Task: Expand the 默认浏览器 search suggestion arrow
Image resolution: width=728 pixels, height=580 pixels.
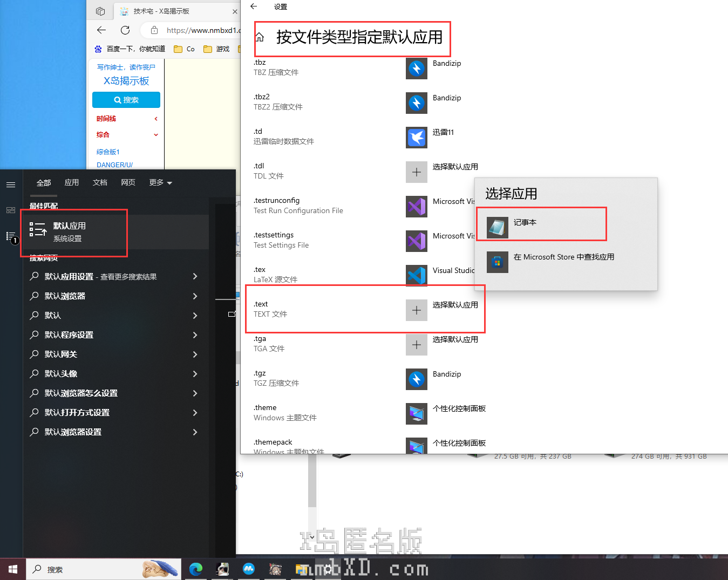Action: coord(195,296)
